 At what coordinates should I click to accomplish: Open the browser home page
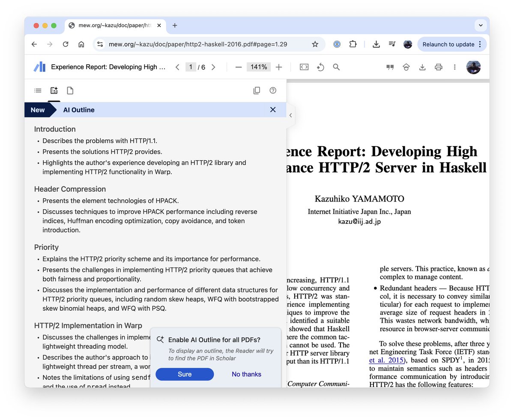(x=81, y=44)
